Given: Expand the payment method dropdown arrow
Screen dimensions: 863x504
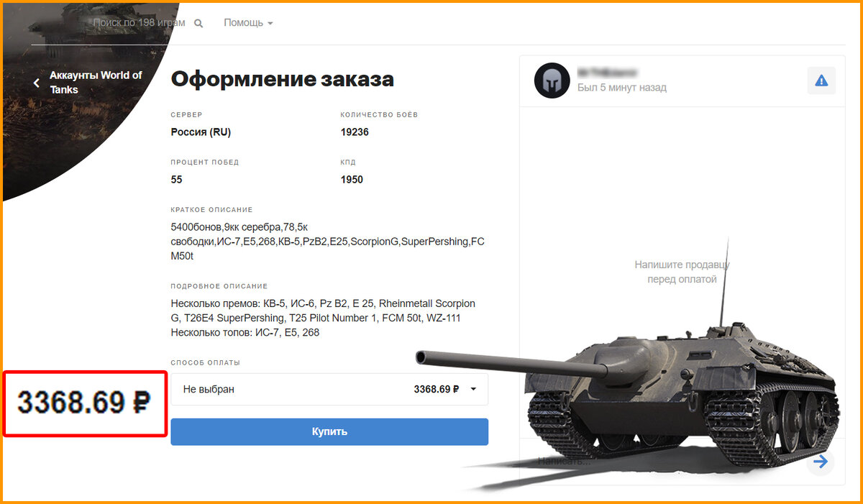Looking at the screenshot, I should (x=473, y=389).
